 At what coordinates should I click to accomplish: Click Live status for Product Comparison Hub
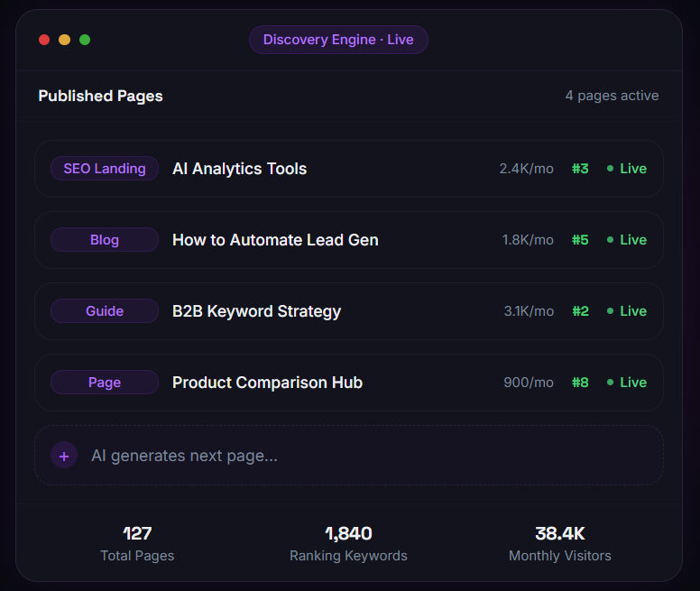[627, 383]
